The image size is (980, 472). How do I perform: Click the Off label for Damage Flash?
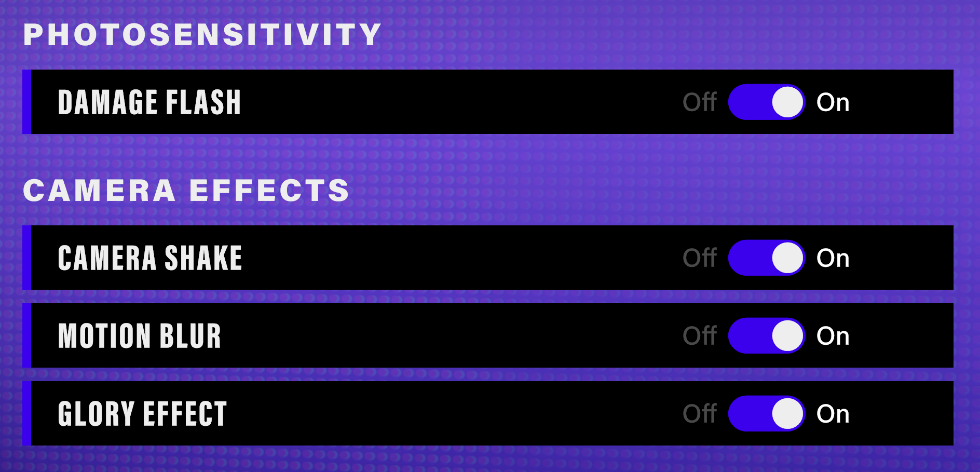click(x=699, y=102)
